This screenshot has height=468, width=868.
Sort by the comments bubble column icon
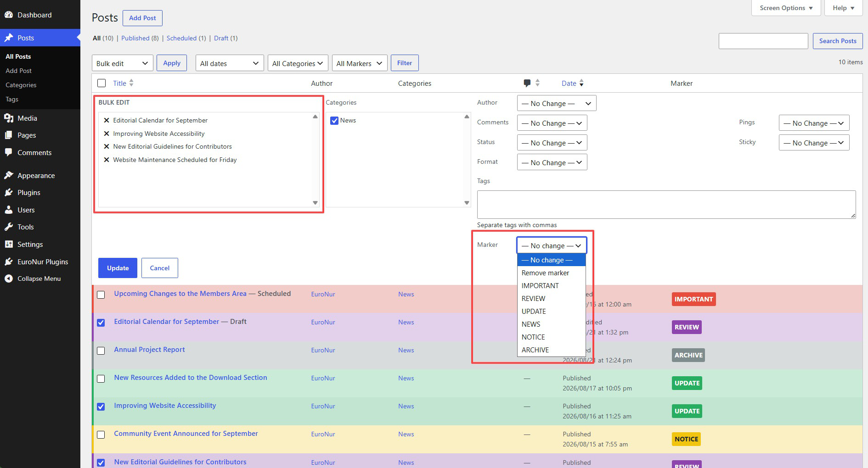(x=527, y=83)
